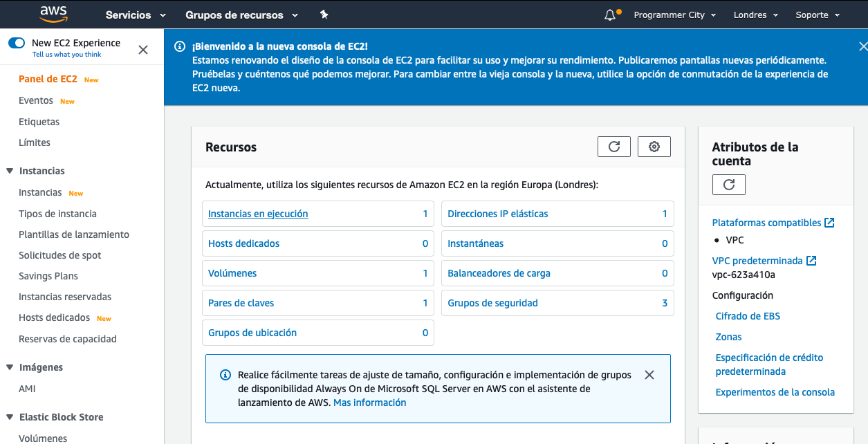Open the Programmer City account menu
Image resolution: width=868 pixels, height=444 pixels.
click(674, 15)
